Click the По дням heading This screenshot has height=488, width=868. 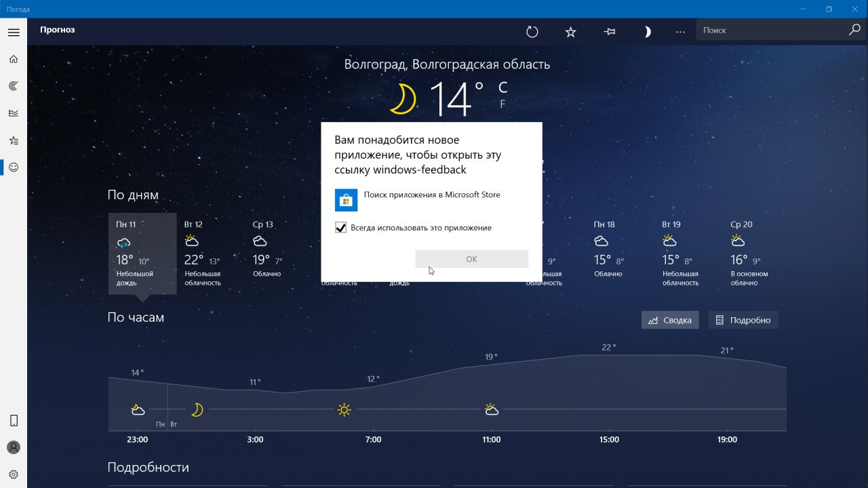coord(133,195)
